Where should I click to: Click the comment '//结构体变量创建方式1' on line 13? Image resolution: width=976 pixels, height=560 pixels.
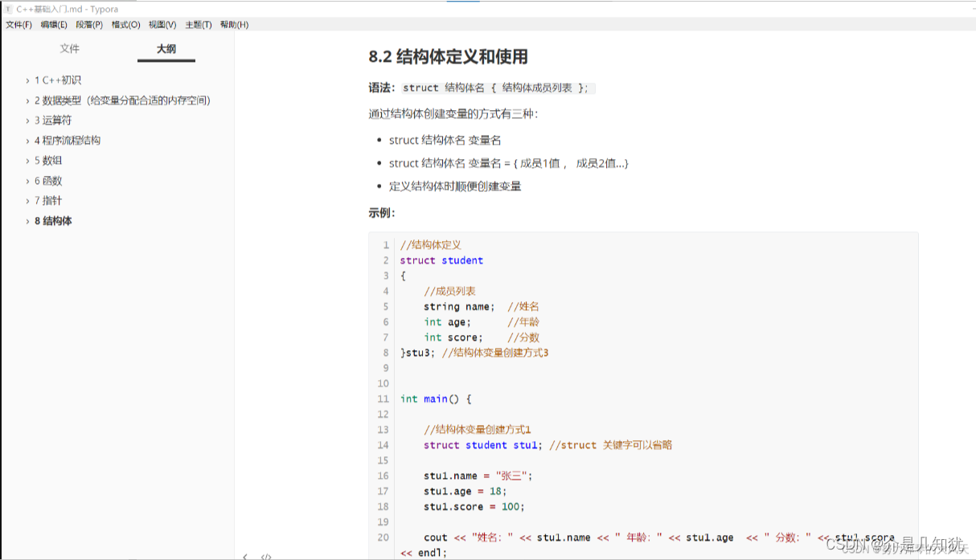(x=478, y=430)
